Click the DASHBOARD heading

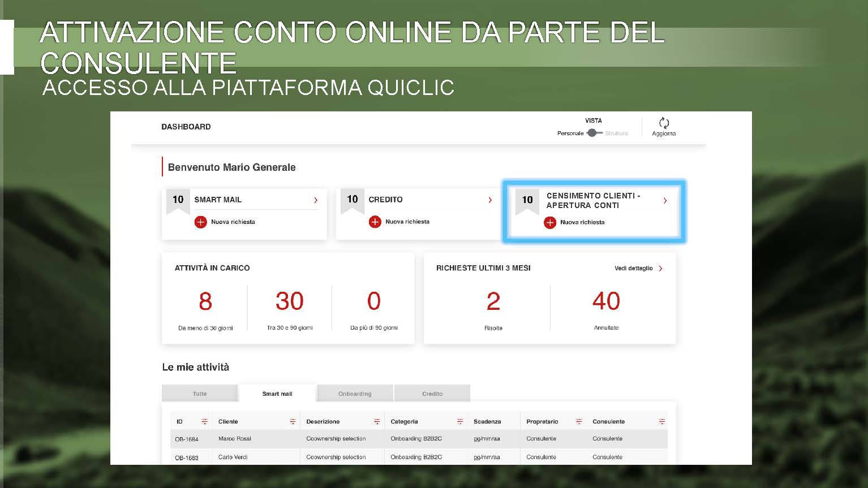(x=186, y=127)
